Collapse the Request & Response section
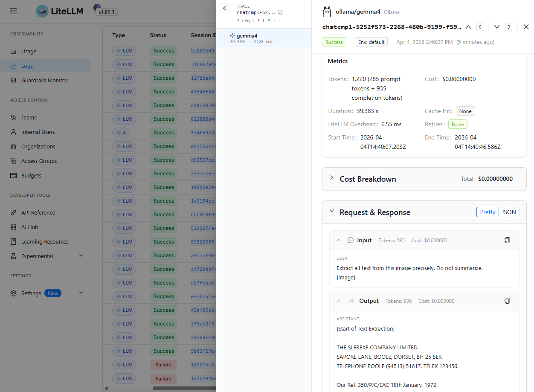534x392 pixels. tap(332, 211)
